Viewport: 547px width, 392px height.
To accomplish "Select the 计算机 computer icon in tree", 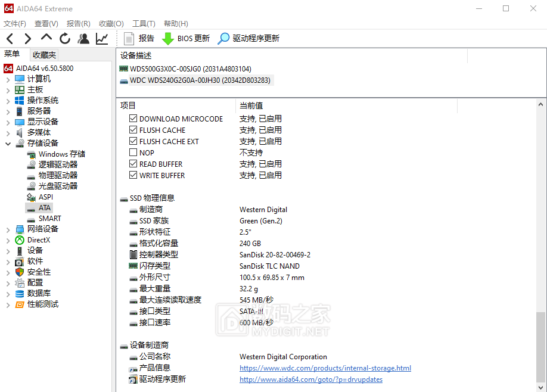I will tap(20, 79).
